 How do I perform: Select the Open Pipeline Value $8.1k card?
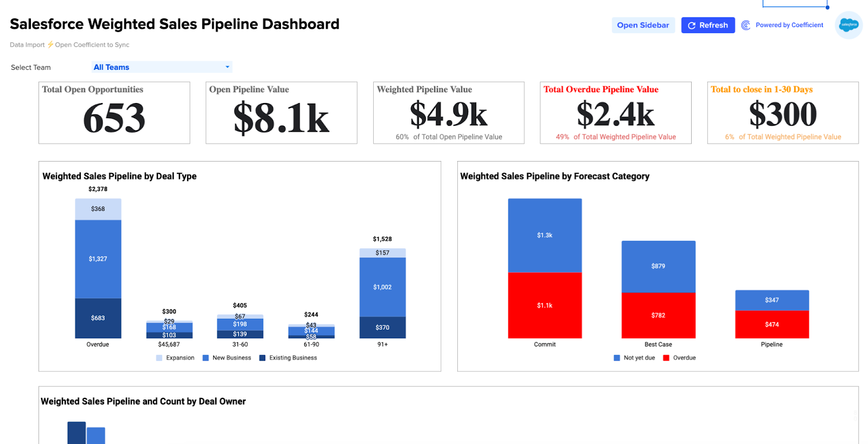tap(282, 113)
